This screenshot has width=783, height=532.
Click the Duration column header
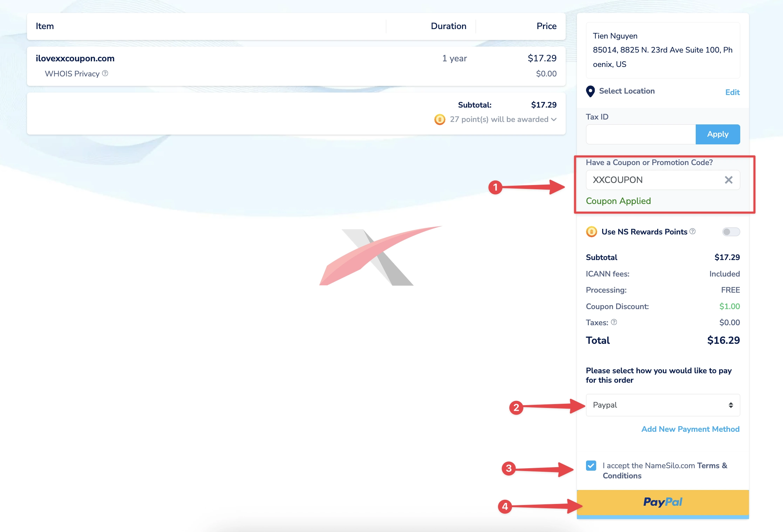point(449,26)
